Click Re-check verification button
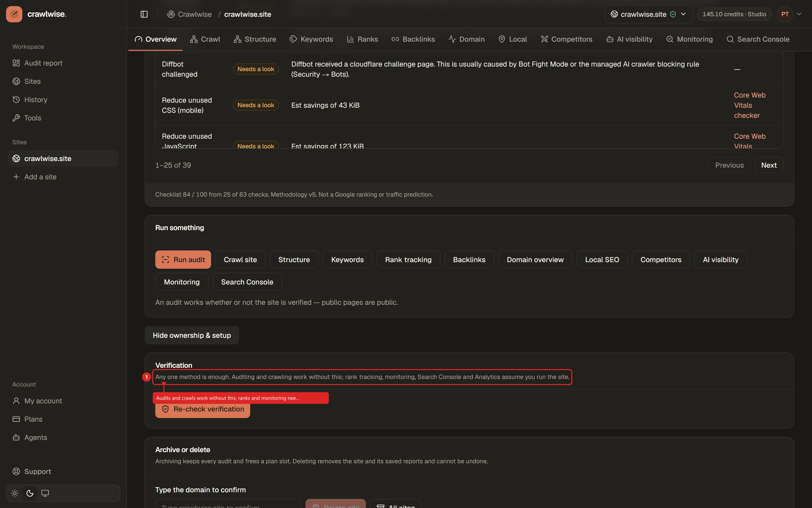The height and width of the screenshot is (508, 812). pyautogui.click(x=203, y=409)
